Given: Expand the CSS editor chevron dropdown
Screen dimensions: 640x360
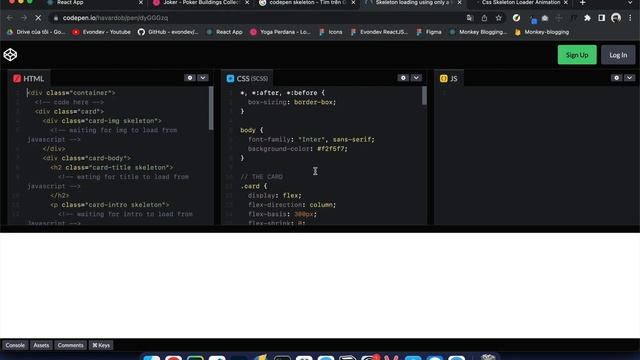Looking at the screenshot, I should pos(416,78).
